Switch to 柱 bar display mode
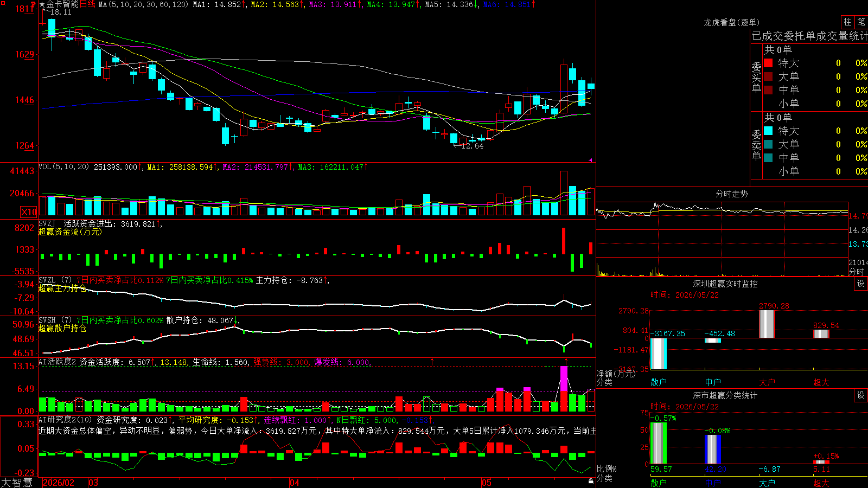Viewport: 868px width, 488px height. (847, 22)
